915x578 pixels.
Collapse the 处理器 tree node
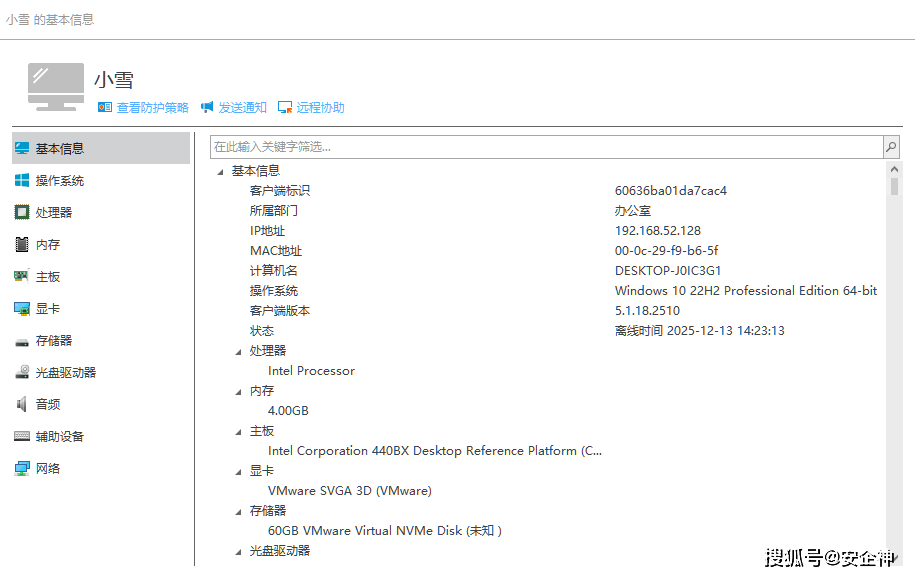238,351
